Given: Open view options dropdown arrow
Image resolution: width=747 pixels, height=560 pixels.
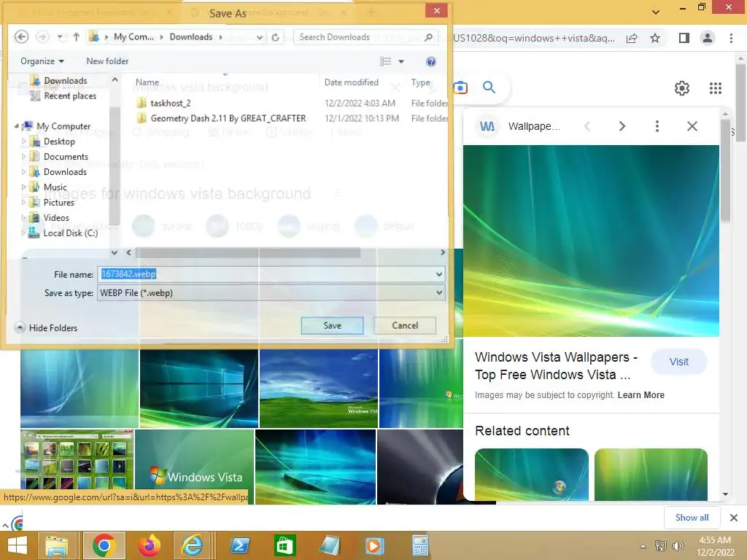Looking at the screenshot, I should click(x=401, y=61).
